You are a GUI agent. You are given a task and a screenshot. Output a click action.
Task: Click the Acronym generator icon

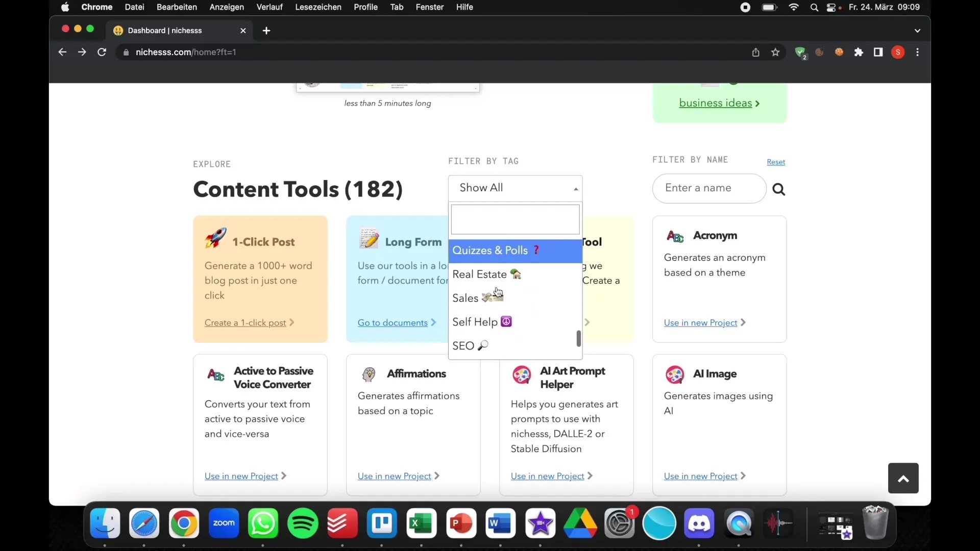[x=676, y=236]
